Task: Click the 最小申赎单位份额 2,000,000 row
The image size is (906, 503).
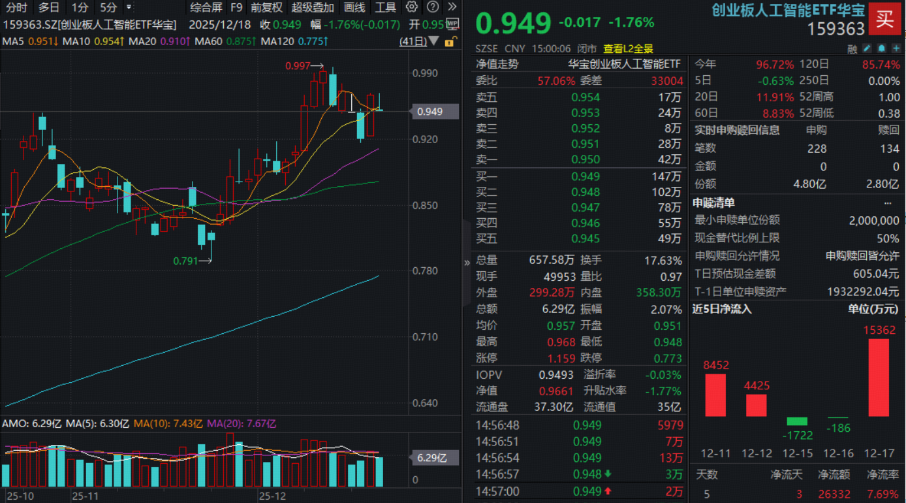Action: (x=796, y=221)
